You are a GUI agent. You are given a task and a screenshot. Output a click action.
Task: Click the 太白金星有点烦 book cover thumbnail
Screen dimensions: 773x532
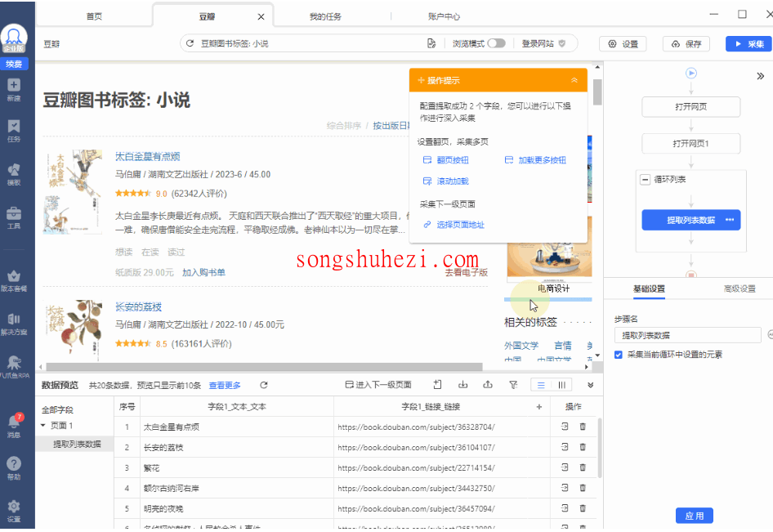pyautogui.click(x=73, y=192)
